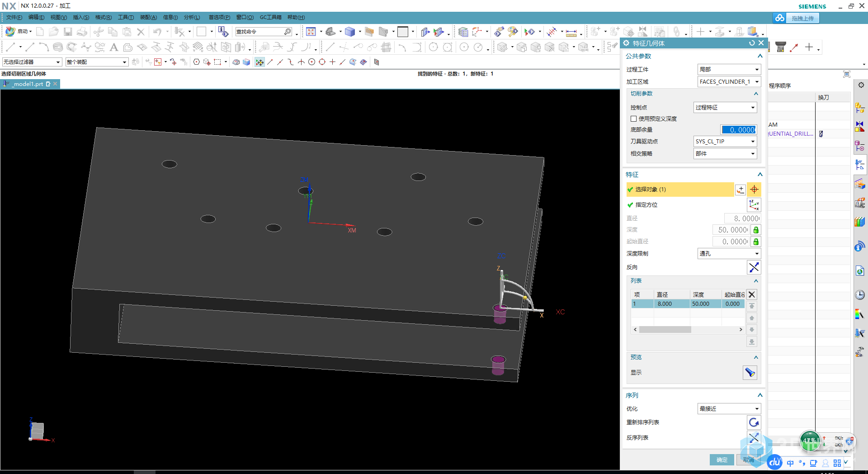Select list row with diameter 8.000
The image size is (868, 474).
tap(688, 304)
